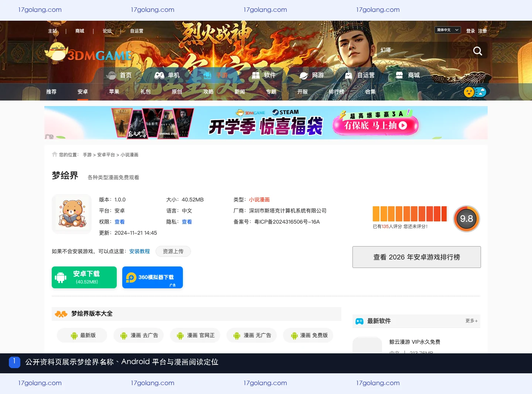This screenshot has height=394, width=532.
Task: Click the top-bar 自运营 link
Action: [x=137, y=31]
